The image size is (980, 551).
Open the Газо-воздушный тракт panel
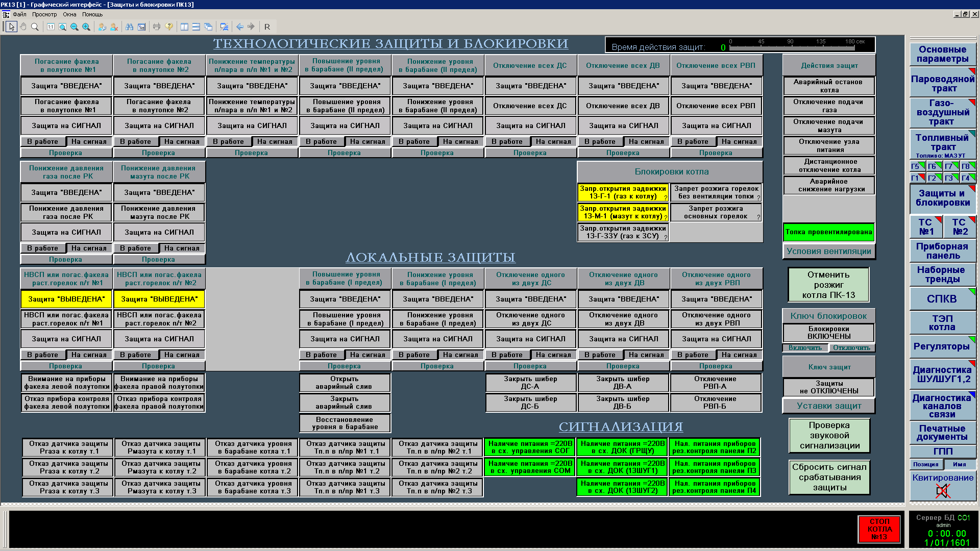pos(943,112)
